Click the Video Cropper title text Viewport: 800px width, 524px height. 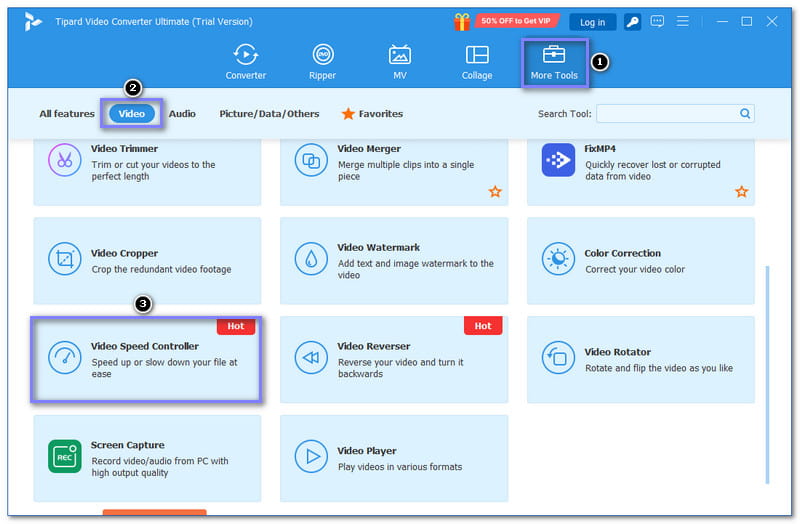124,253
